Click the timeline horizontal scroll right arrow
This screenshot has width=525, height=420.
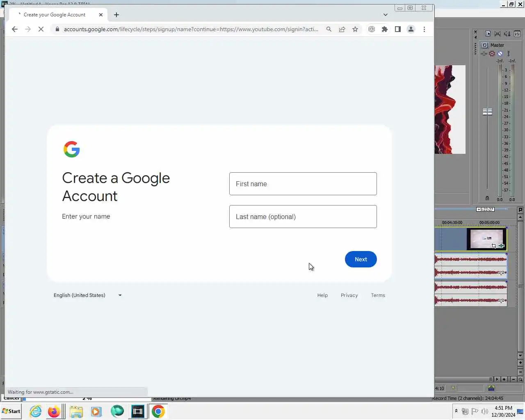pos(497,379)
